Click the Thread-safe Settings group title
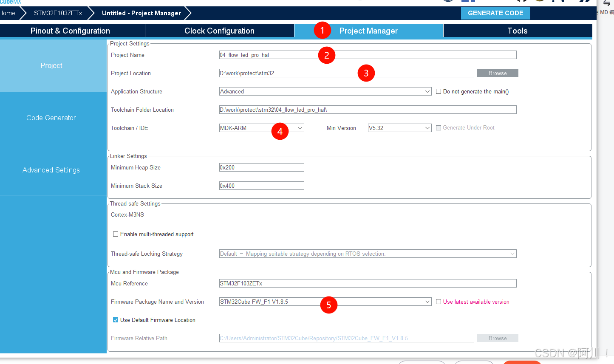Image resolution: width=614 pixels, height=364 pixels. [x=135, y=203]
